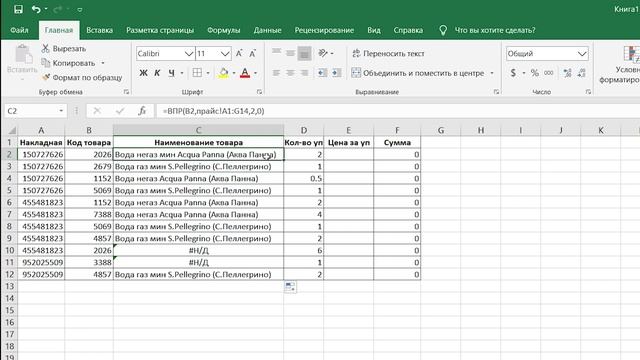Apply currency format with the $ icon

513,73
